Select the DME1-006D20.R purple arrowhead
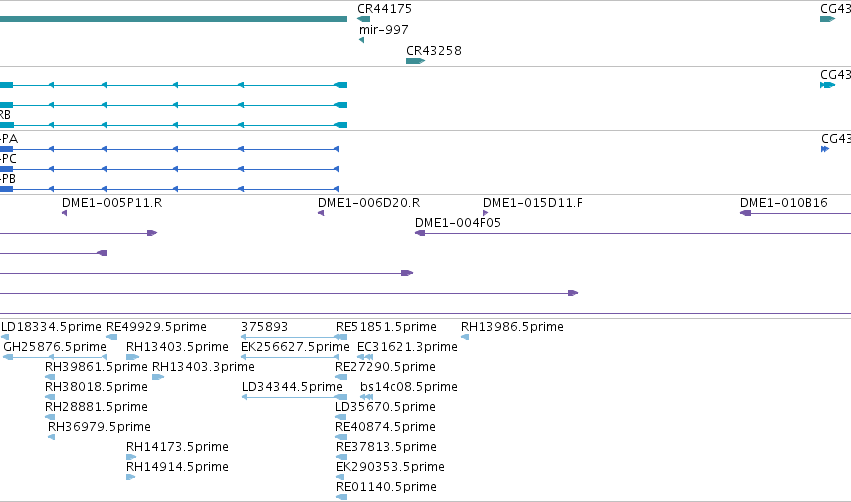The image size is (851, 502). [321, 213]
